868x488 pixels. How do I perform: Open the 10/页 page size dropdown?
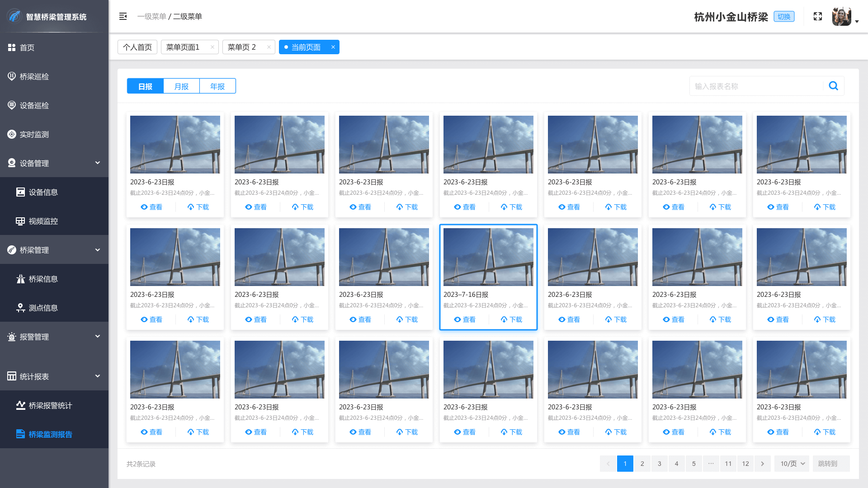click(x=792, y=464)
